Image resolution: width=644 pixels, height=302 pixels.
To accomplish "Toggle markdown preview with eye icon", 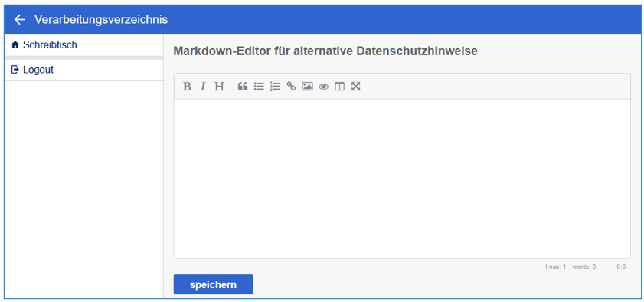I will (x=324, y=87).
